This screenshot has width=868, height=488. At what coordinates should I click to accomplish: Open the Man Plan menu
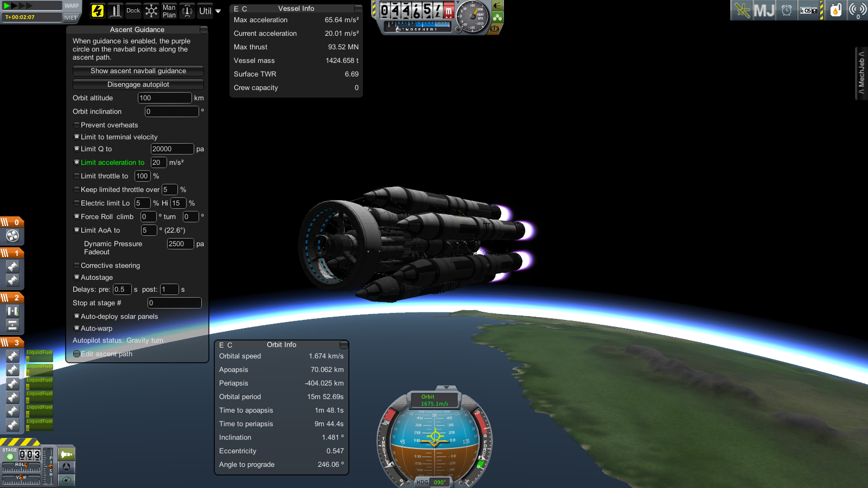(x=169, y=11)
